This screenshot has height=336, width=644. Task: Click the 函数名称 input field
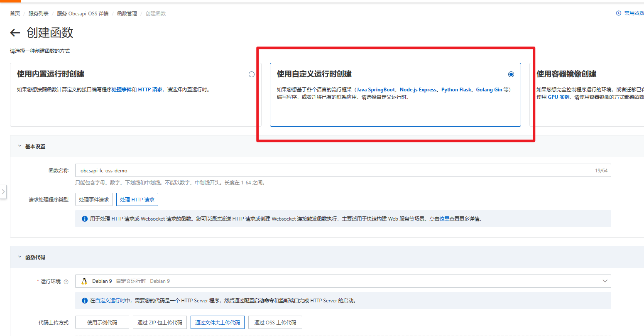[x=332, y=171]
